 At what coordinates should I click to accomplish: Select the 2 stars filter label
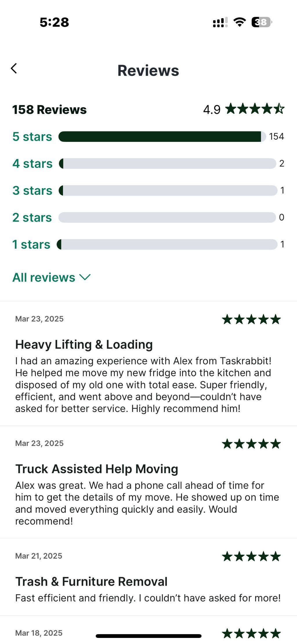(32, 218)
